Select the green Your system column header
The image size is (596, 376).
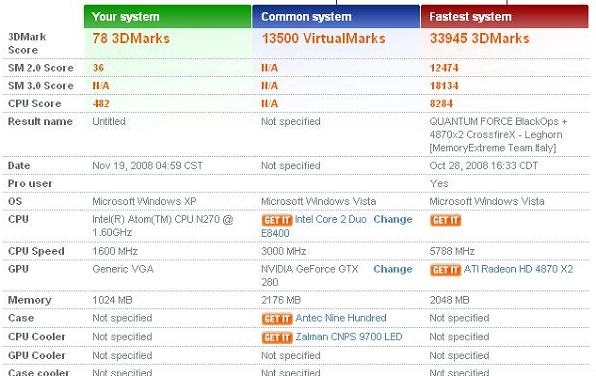pyautogui.click(x=168, y=17)
